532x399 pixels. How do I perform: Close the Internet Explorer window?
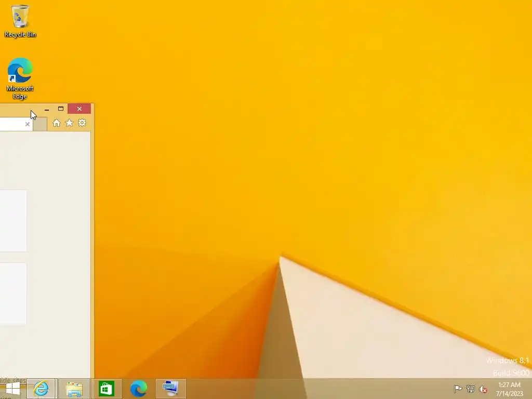[79, 109]
